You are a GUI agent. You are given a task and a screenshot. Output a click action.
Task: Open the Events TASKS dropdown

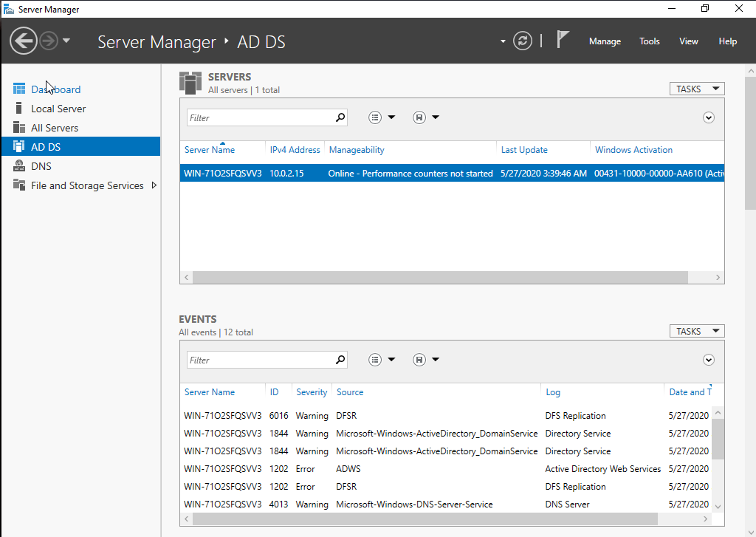[696, 332]
